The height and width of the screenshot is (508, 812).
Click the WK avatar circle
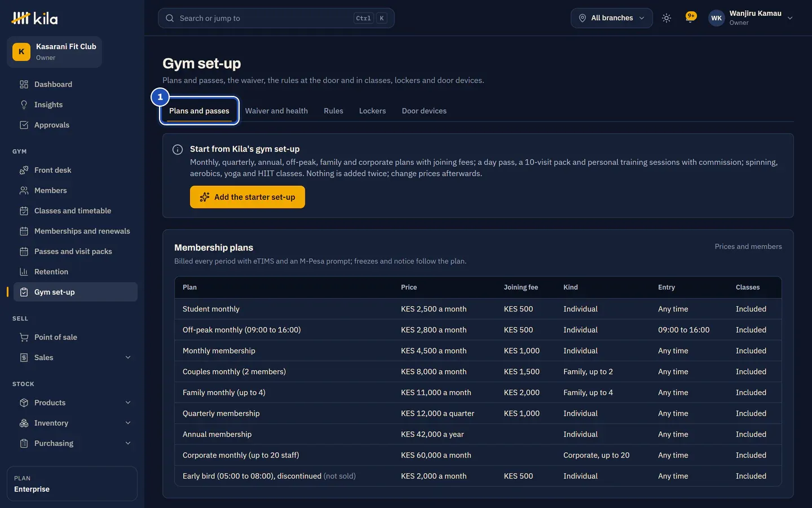pyautogui.click(x=716, y=18)
